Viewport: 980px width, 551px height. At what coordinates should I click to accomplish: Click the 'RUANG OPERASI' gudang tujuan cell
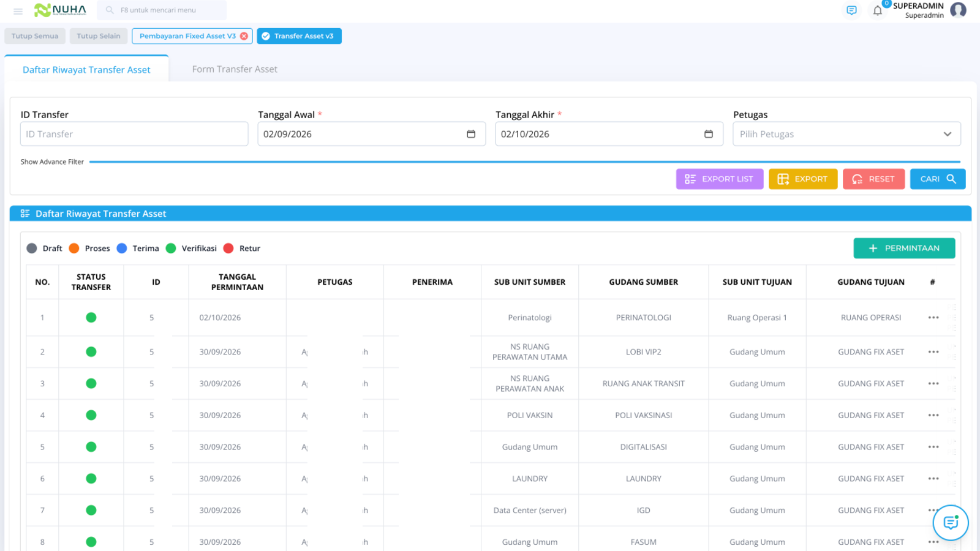(x=871, y=318)
